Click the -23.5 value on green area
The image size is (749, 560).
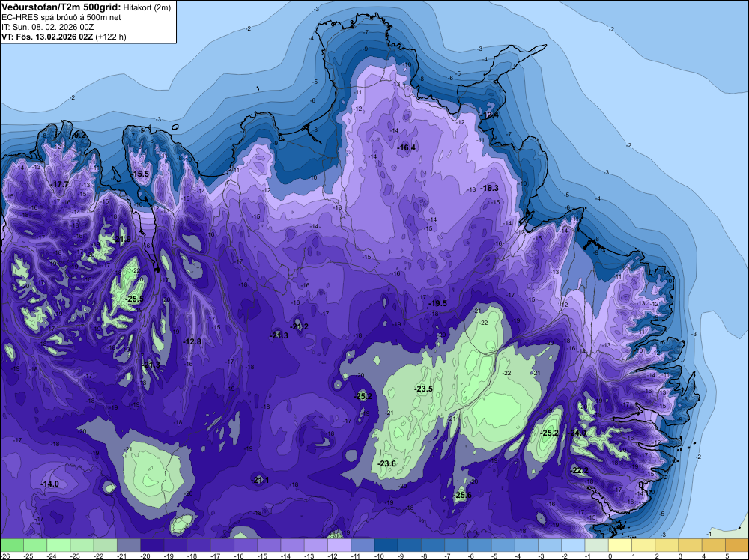(424, 389)
